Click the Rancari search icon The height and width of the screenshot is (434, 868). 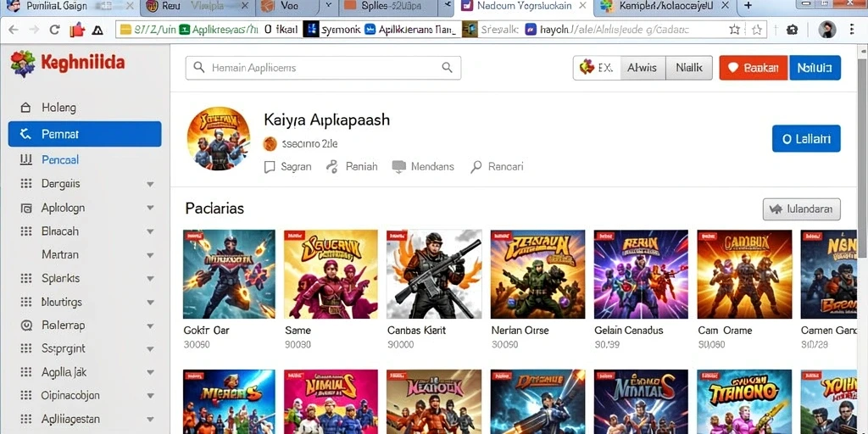coord(476,167)
